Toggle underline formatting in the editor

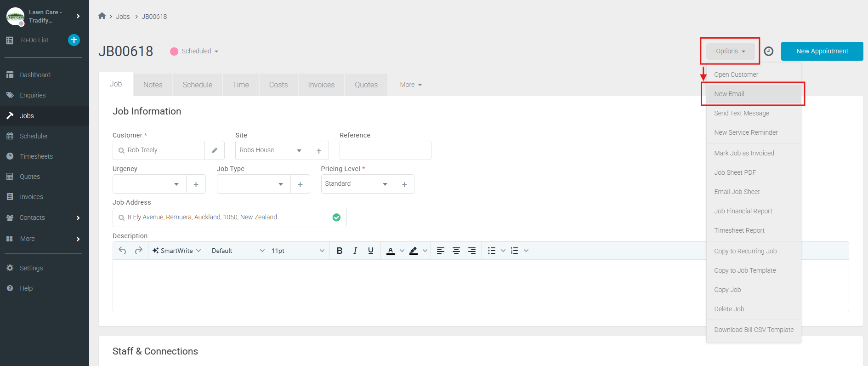pos(371,251)
